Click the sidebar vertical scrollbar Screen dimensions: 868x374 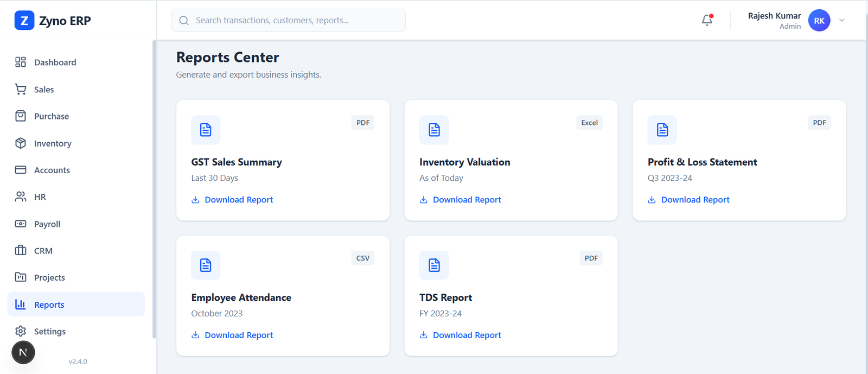[154, 190]
